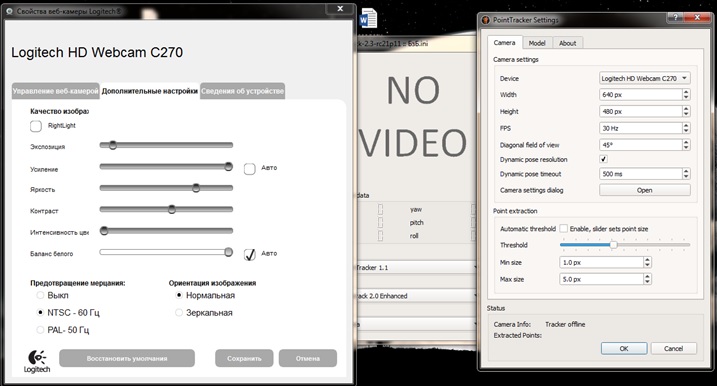Click Open camera settings dialog button
The width and height of the screenshot is (717, 386).
(644, 190)
